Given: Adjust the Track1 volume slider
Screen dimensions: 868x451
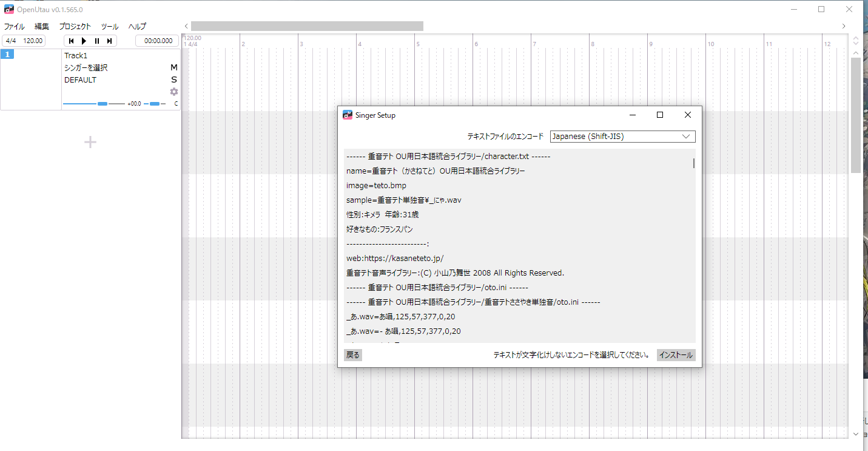Looking at the screenshot, I should pyautogui.click(x=102, y=104).
